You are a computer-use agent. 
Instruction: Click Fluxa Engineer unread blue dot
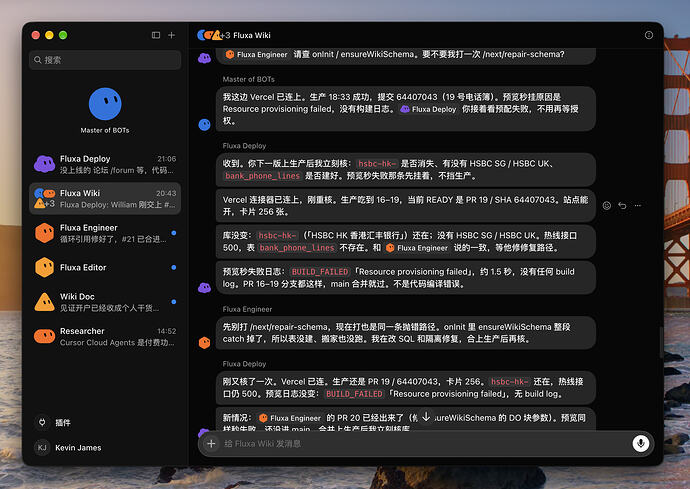click(x=174, y=233)
